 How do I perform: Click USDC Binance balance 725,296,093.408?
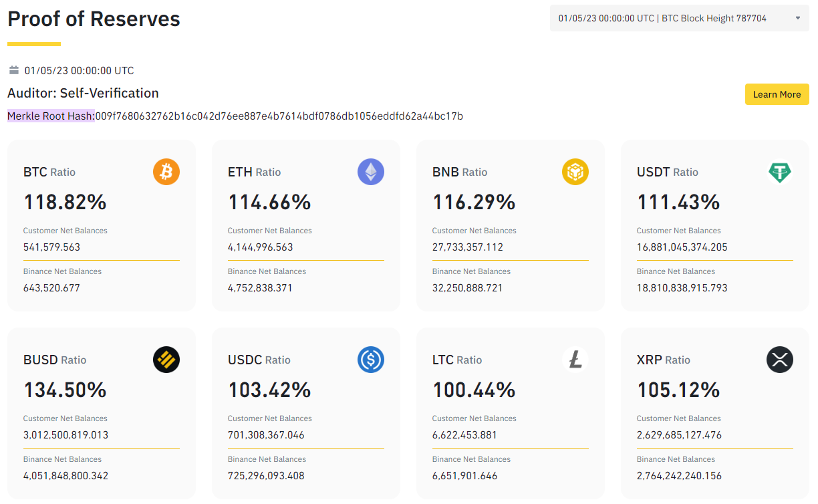pyautogui.click(x=266, y=476)
